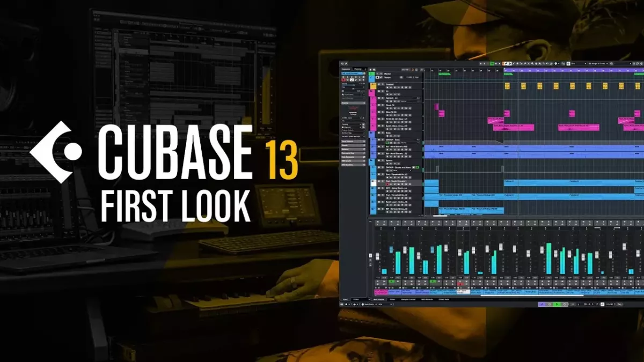Select the Pad - Synth Chorale 1 track

[x=398, y=182]
